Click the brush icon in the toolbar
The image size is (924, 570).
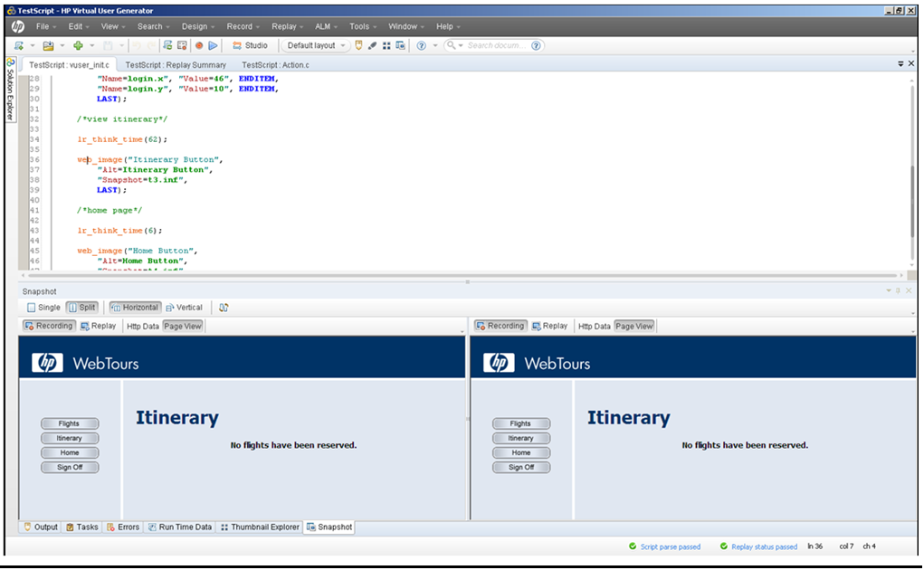point(373,45)
